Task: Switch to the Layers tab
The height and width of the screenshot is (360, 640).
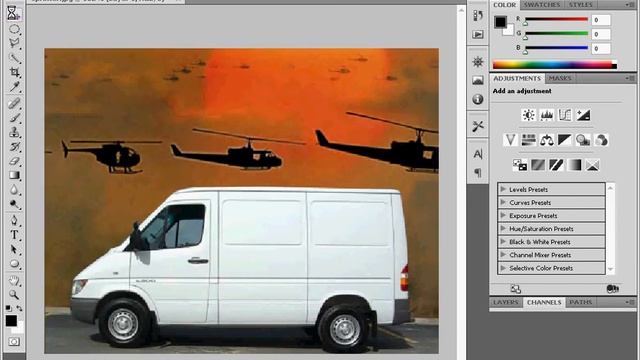Action: tap(506, 302)
